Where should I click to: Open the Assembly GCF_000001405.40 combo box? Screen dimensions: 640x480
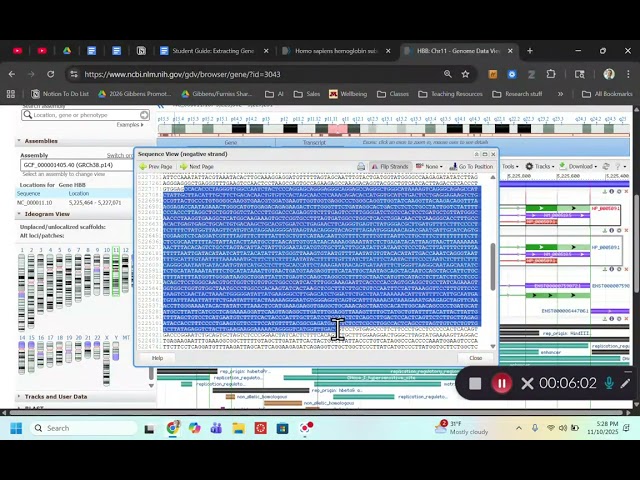coord(77,165)
